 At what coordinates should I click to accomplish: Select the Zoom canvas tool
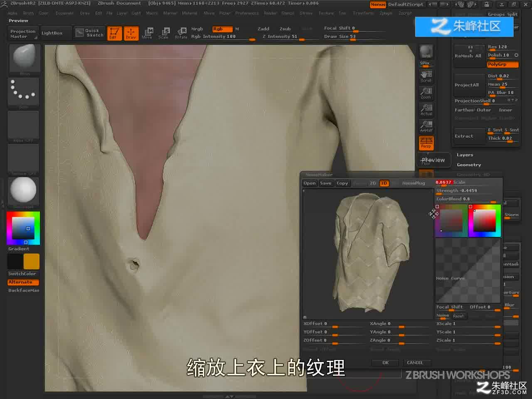426,92
